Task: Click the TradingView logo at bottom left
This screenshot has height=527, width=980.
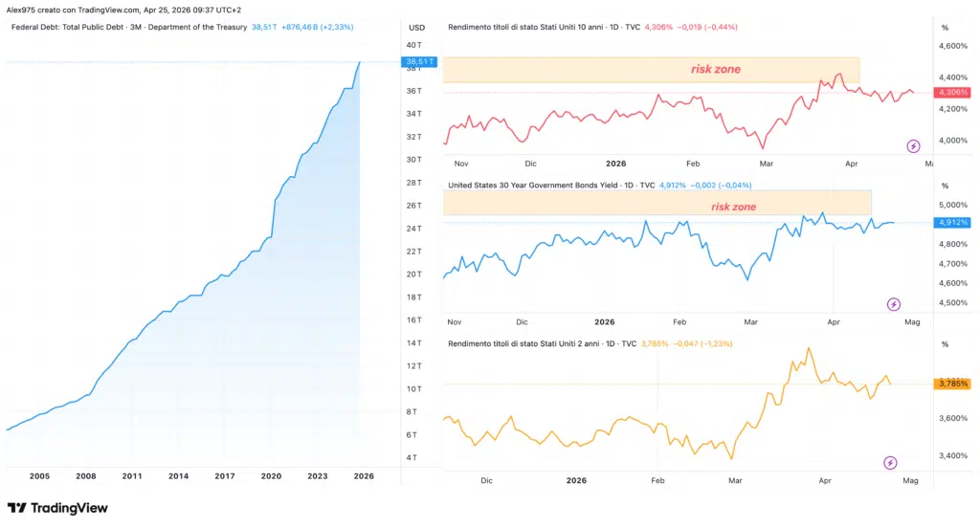Action: point(57,508)
